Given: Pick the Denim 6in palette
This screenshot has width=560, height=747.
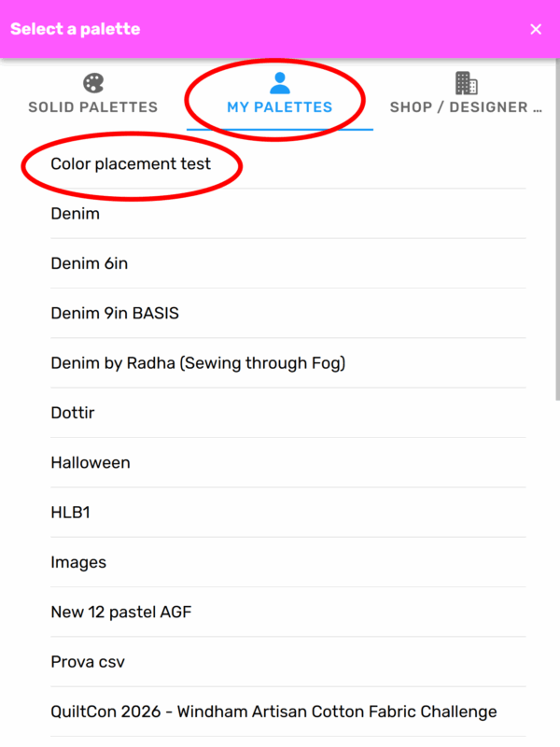Looking at the screenshot, I should point(90,263).
